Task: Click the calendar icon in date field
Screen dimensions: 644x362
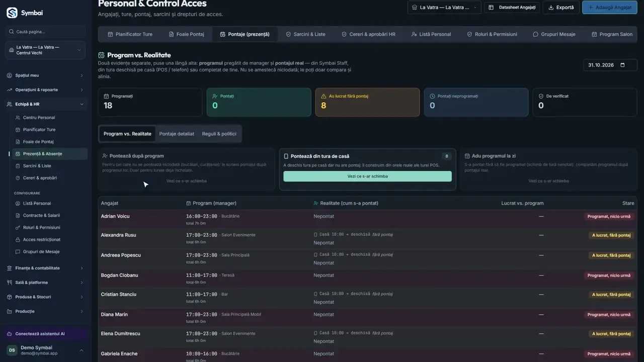Action: click(x=623, y=65)
